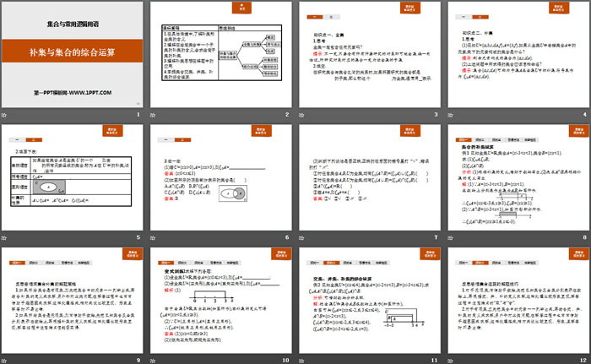Select slide 9 thumbnail with reflection text
Screen dimensions: 591x364
[x=73, y=301]
